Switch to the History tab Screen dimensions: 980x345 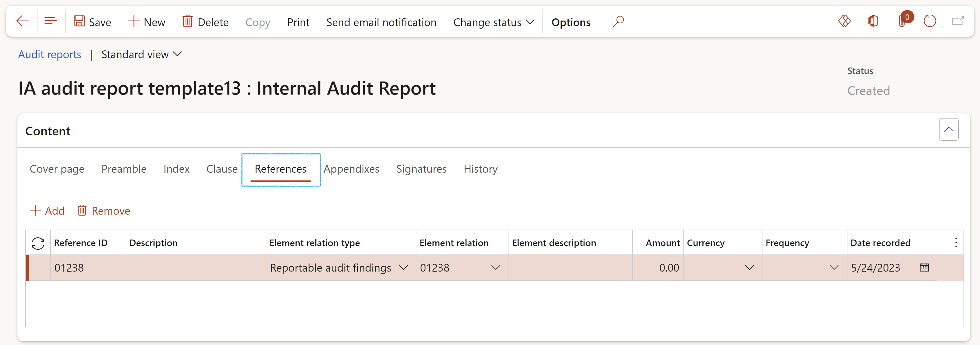click(x=480, y=169)
